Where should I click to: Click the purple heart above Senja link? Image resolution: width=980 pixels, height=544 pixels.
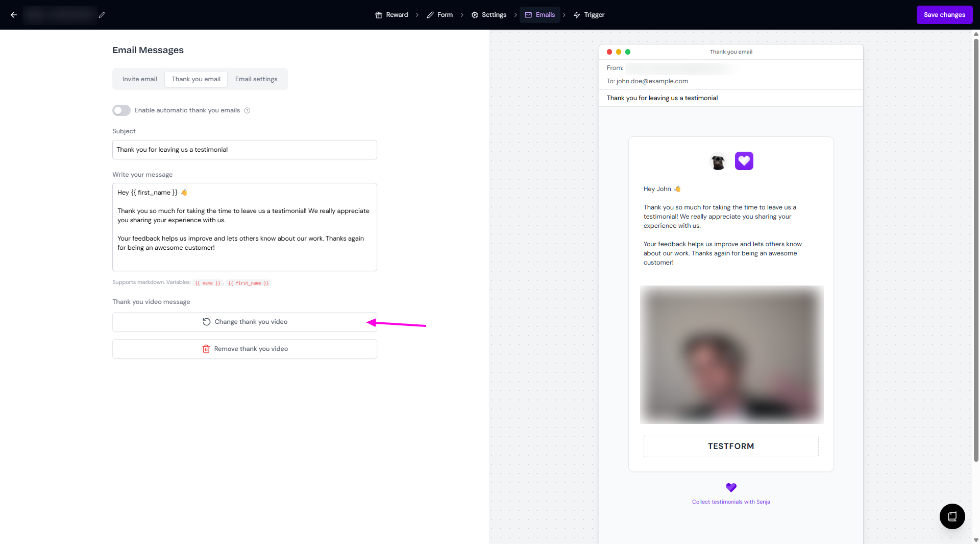click(x=731, y=487)
